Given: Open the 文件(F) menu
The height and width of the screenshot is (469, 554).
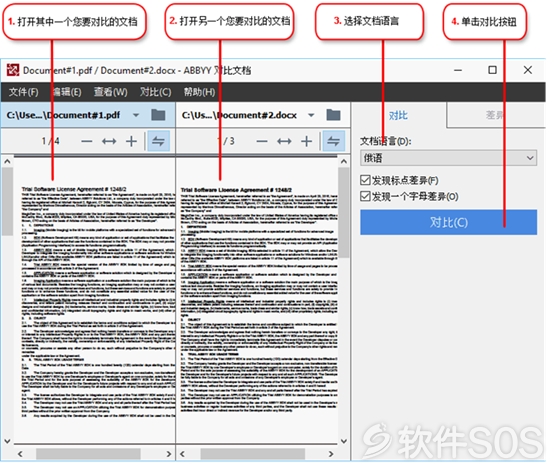Looking at the screenshot, I should point(23,92).
